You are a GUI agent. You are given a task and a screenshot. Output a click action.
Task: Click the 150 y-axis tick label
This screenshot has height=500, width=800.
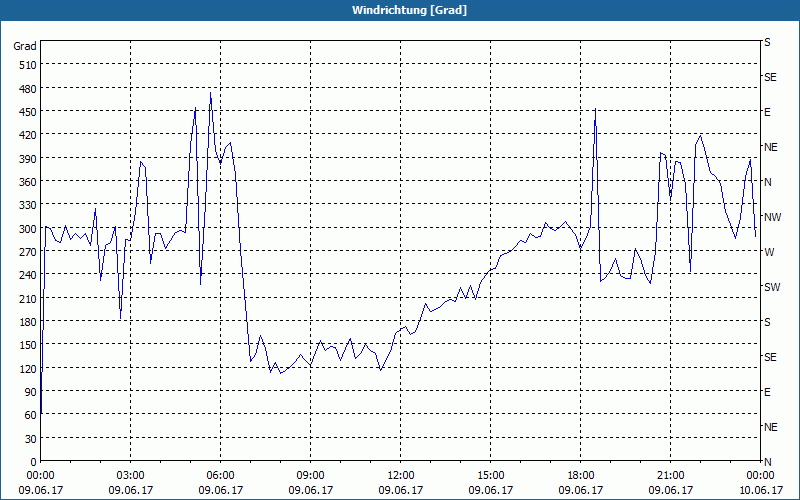click(28, 345)
